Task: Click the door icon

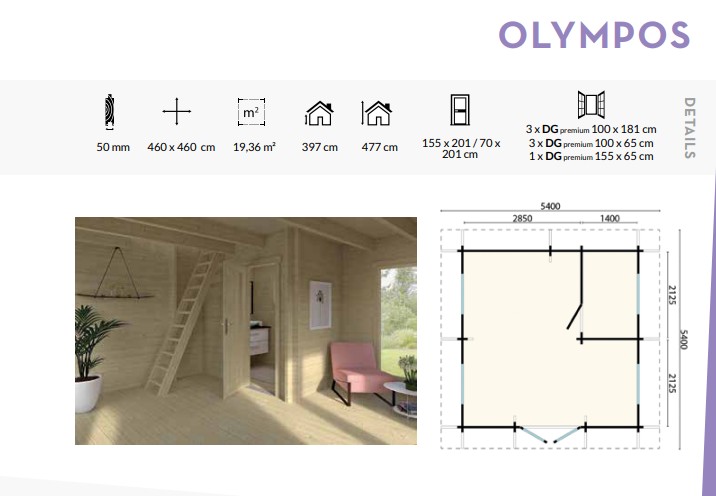Action: click(x=459, y=110)
